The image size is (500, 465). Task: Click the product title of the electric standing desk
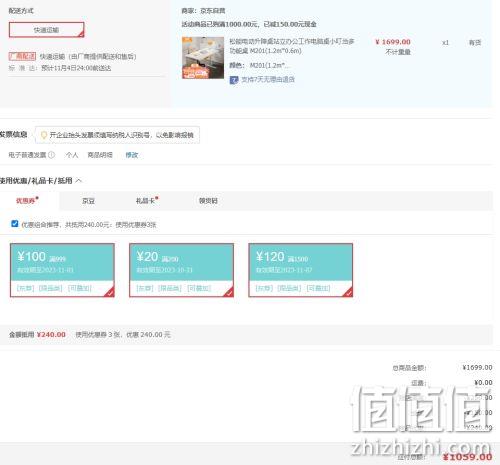point(292,46)
